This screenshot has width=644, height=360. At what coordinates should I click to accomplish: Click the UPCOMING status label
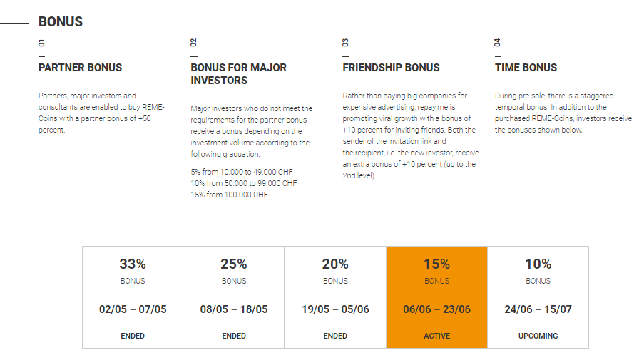(538, 336)
